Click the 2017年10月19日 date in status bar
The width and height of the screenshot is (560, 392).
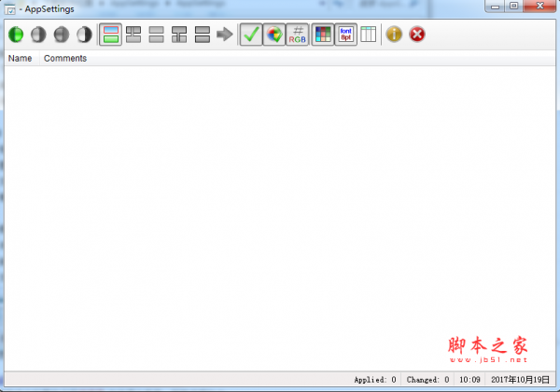[520, 380]
